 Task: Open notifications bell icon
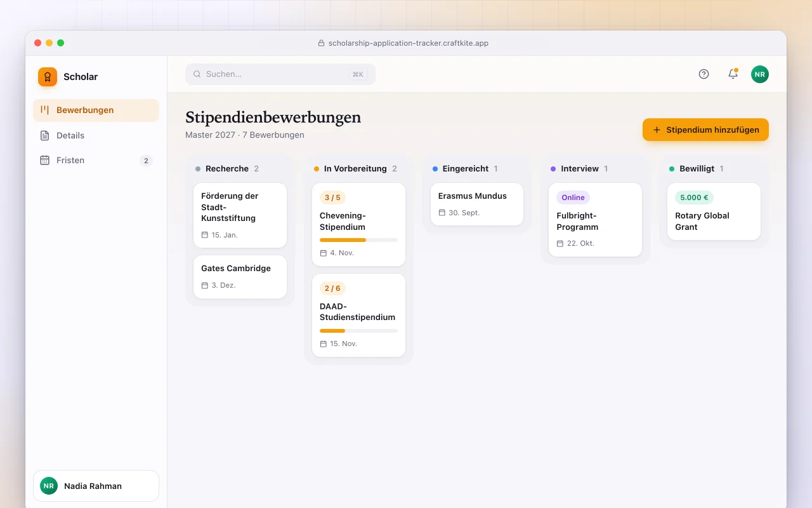pyautogui.click(x=733, y=74)
